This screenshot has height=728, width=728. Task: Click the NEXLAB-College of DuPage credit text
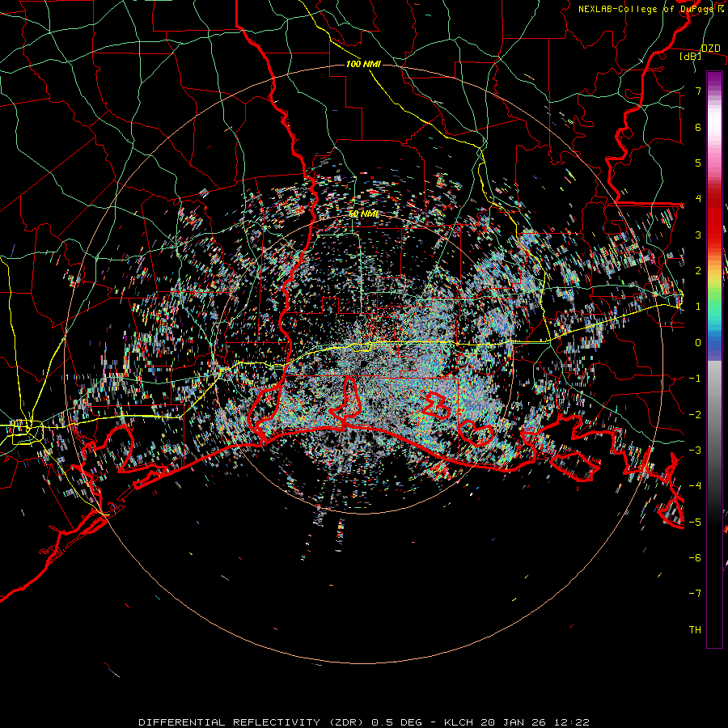tap(651, 9)
